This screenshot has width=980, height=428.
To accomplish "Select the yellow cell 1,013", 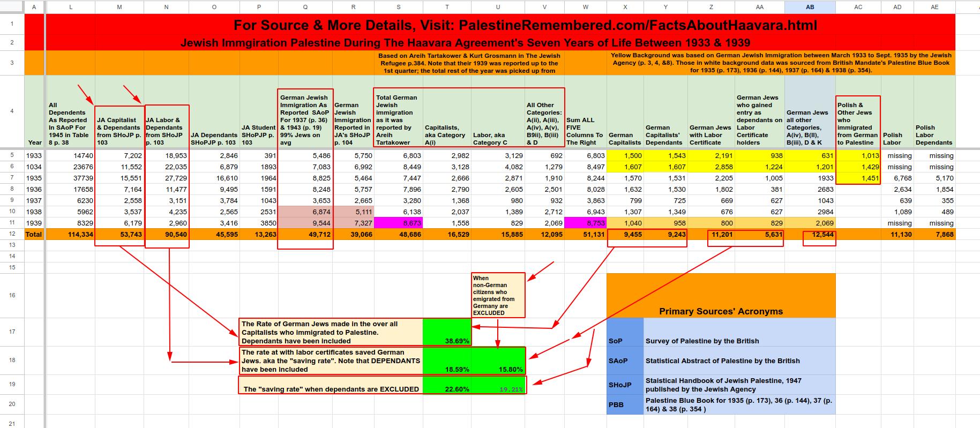I will pos(858,155).
